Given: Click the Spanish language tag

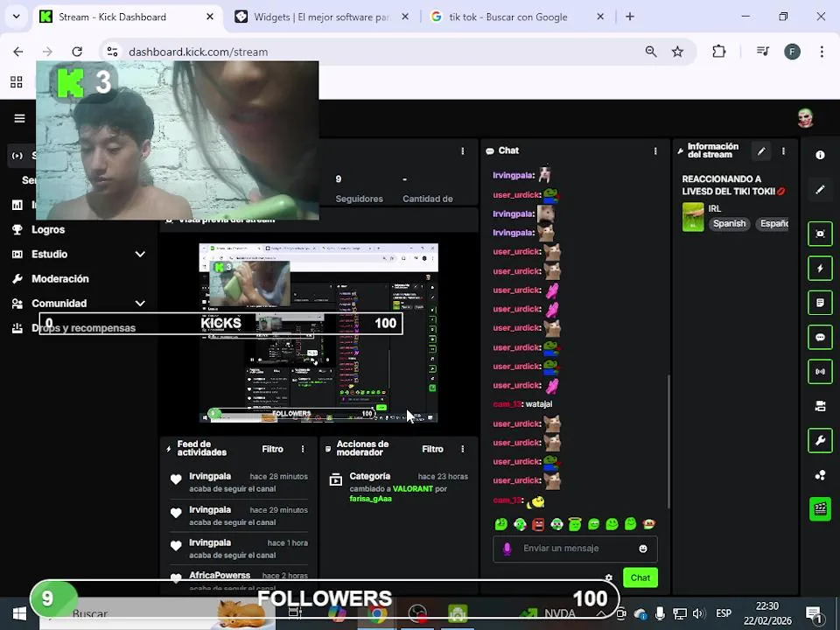Looking at the screenshot, I should (x=729, y=223).
